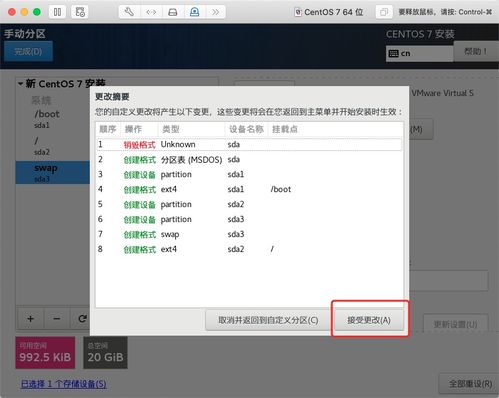Click the plus add mount point button

click(x=30, y=319)
